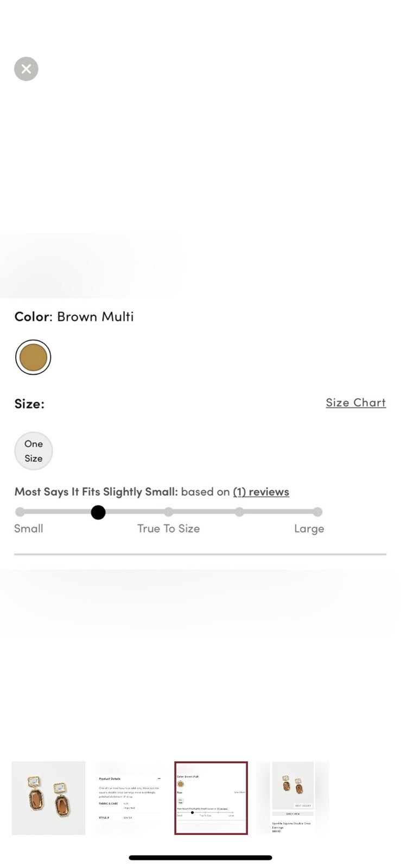401x868 pixels.
Task: Show the Product Details thumbnail
Action: tap(130, 798)
